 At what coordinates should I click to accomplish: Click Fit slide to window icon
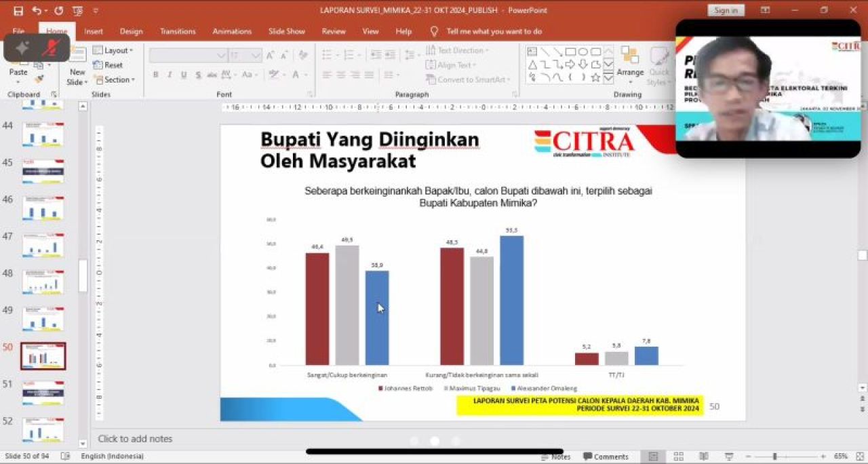[859, 457]
